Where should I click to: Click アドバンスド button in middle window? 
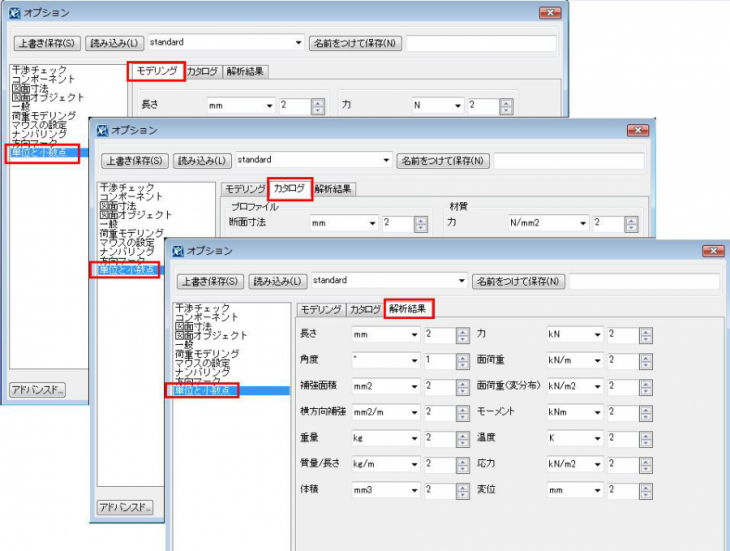click(x=125, y=507)
